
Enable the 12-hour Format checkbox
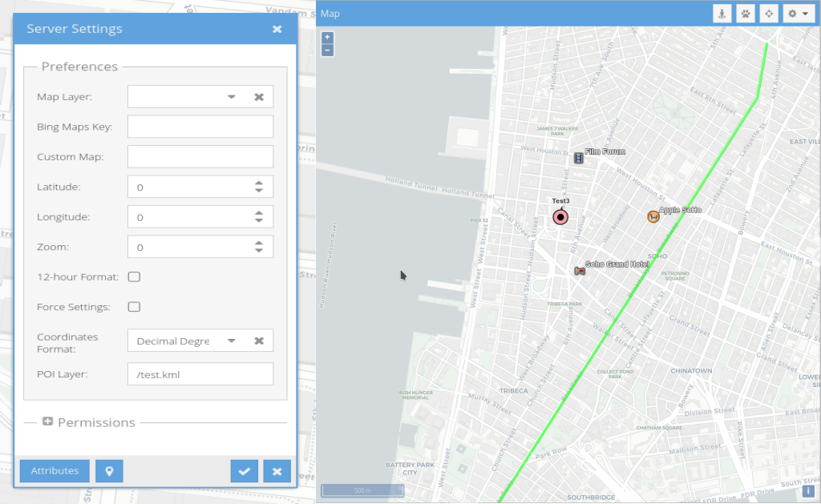(x=135, y=277)
